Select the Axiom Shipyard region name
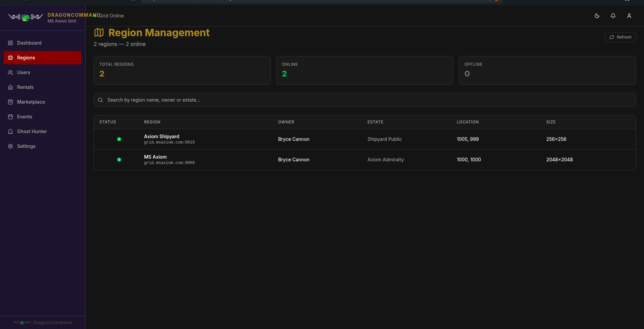Image resolution: width=644 pixels, height=329 pixels. coord(161,136)
